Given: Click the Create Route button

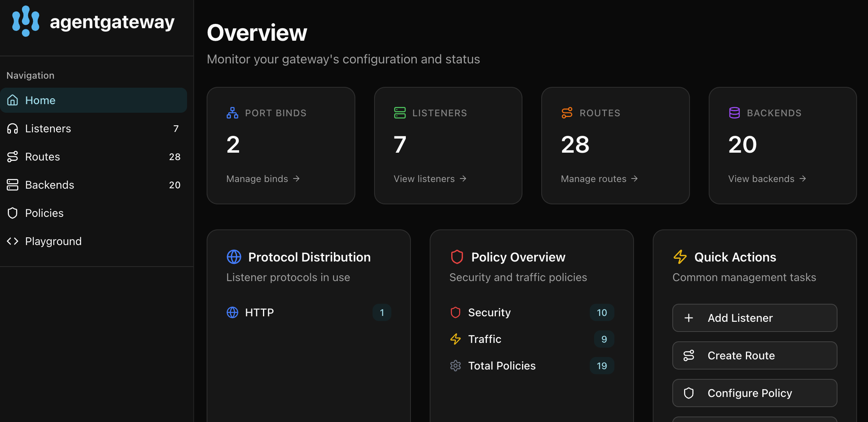Looking at the screenshot, I should 754,355.
